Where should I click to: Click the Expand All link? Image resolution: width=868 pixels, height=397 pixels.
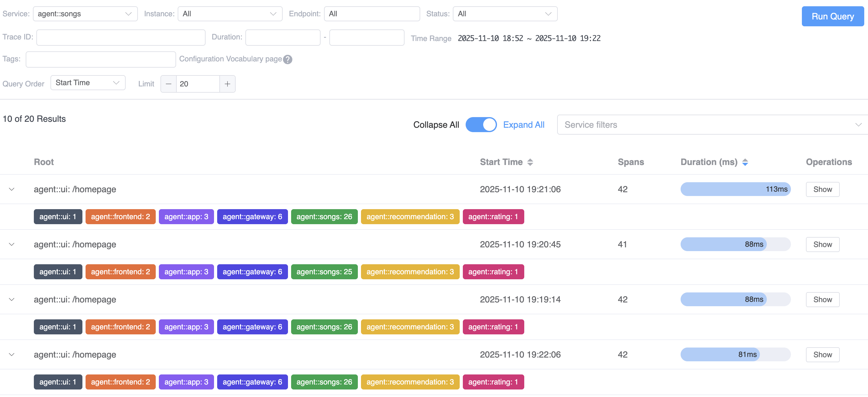[523, 125]
